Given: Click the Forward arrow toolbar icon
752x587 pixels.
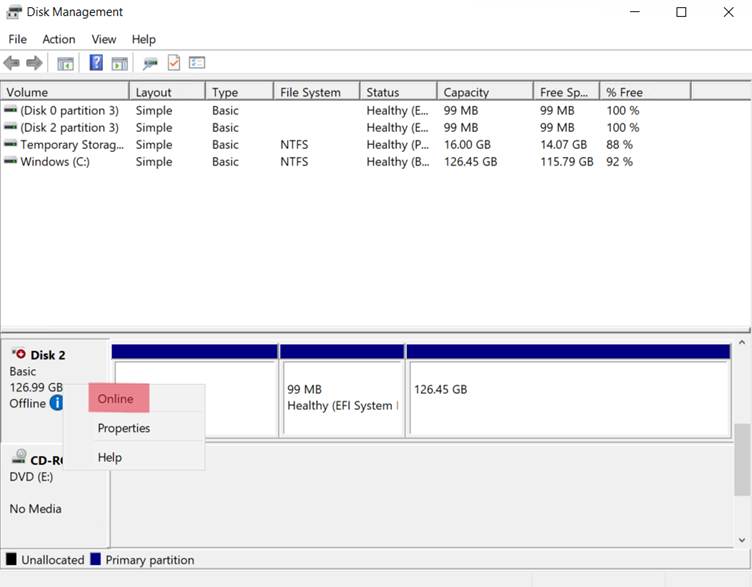Looking at the screenshot, I should pos(34,63).
